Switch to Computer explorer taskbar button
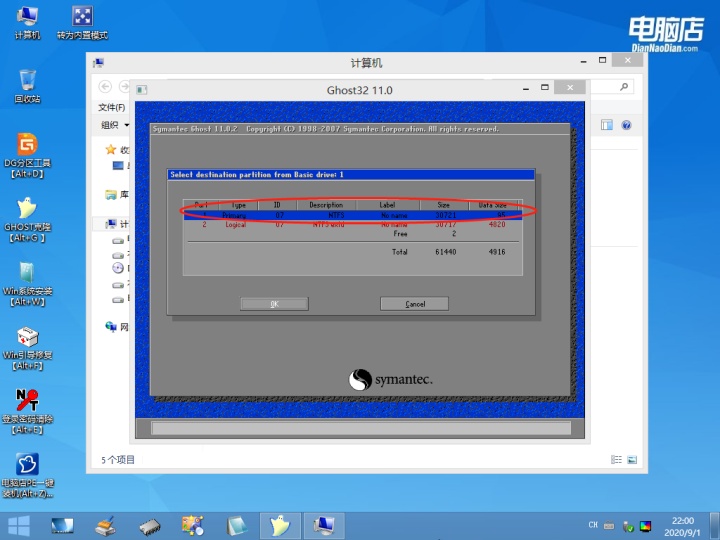 point(324,526)
